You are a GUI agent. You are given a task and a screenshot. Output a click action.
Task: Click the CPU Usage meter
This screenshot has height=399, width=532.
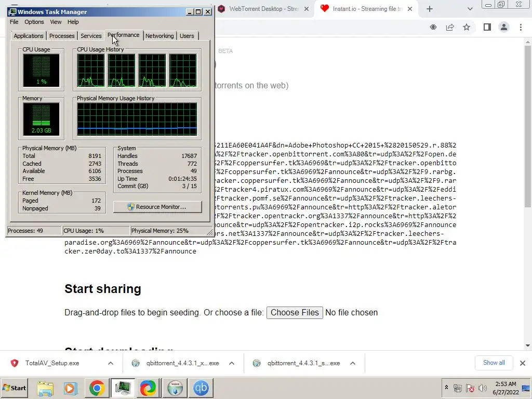click(x=42, y=71)
